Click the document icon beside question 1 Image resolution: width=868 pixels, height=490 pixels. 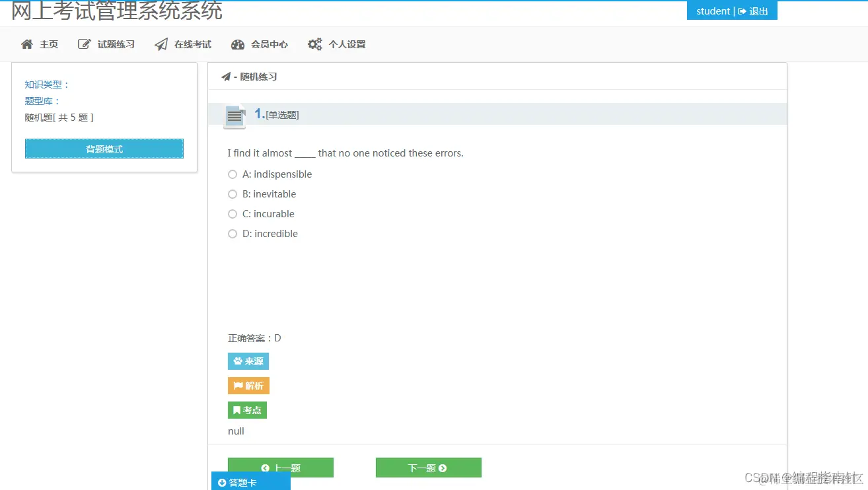pos(235,116)
